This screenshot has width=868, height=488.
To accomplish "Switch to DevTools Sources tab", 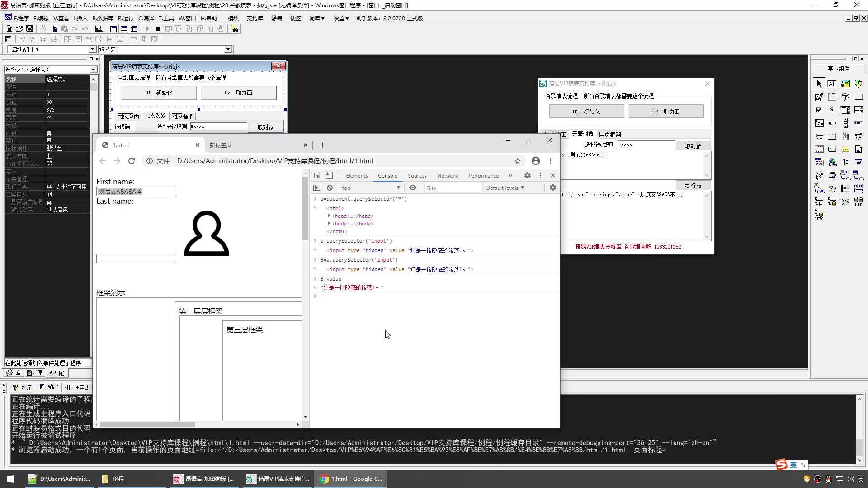I will click(x=417, y=176).
